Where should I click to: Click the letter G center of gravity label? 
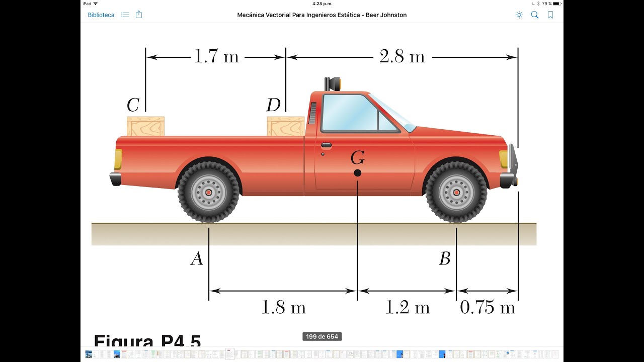[x=358, y=158]
